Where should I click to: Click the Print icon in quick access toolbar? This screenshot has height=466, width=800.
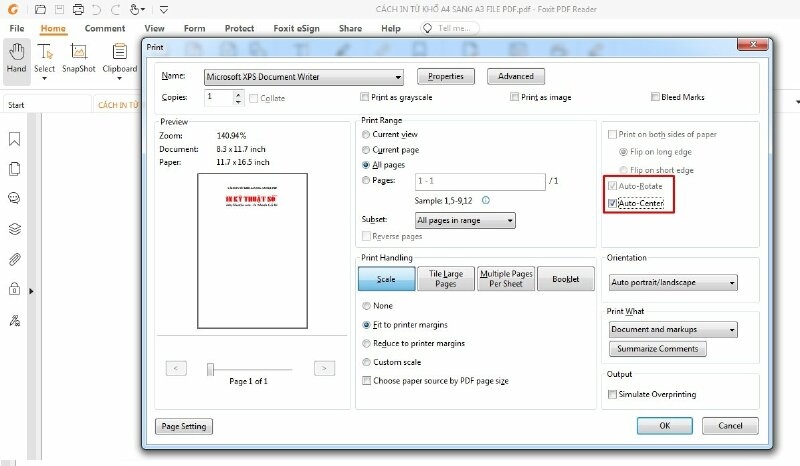point(78,9)
